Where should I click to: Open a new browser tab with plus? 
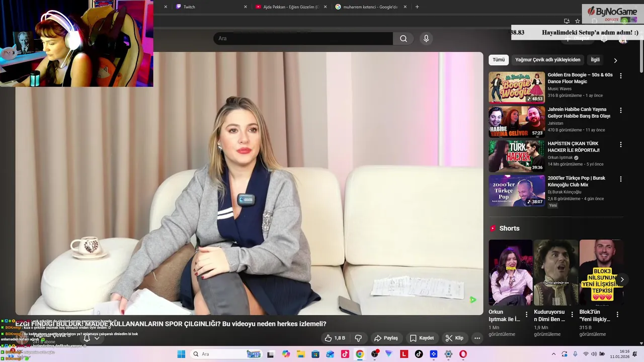point(417,7)
